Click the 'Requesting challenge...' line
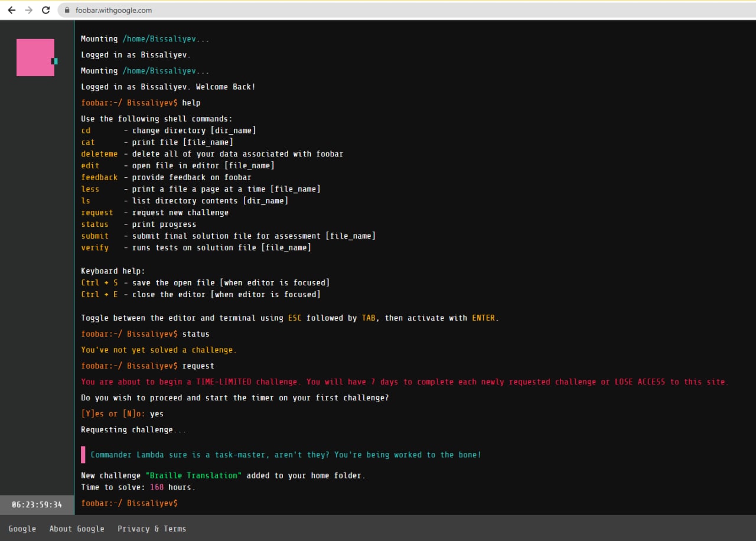 coord(133,430)
